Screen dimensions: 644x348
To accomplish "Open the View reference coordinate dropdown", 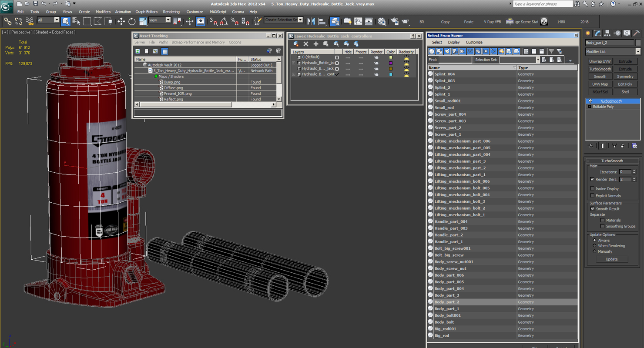I will click(x=160, y=20).
